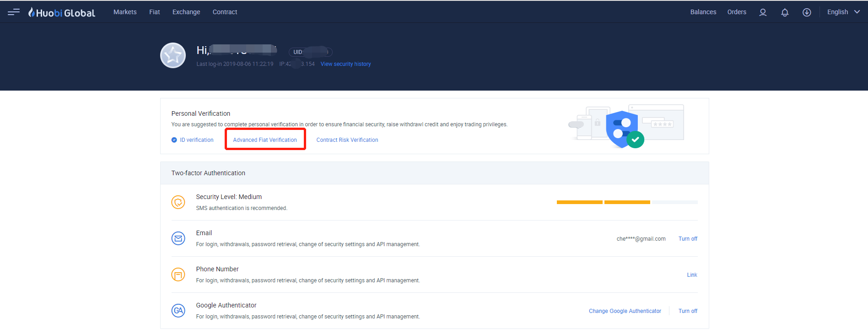Open the Contract menu item
The width and height of the screenshot is (868, 334).
[x=225, y=12]
